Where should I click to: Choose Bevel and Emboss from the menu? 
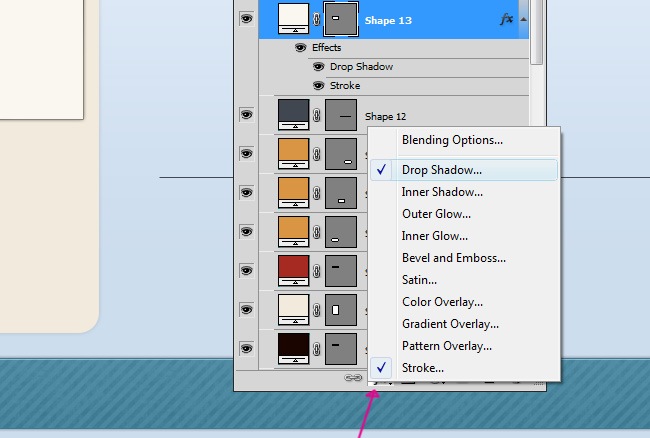pos(464,258)
